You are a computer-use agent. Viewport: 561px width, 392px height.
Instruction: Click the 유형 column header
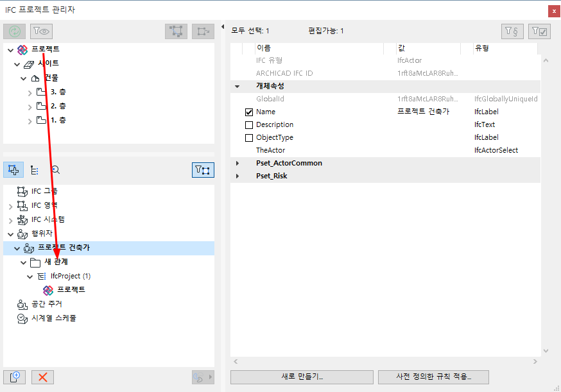pyautogui.click(x=505, y=48)
